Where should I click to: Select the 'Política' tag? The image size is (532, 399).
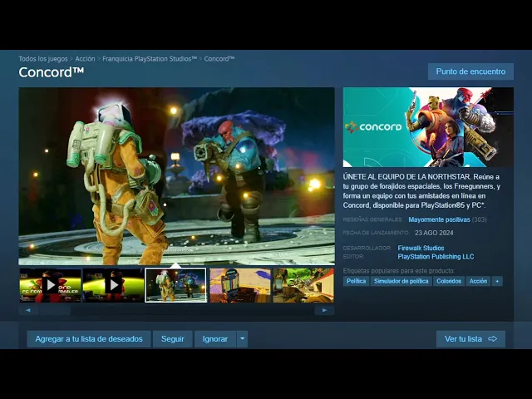tap(357, 281)
